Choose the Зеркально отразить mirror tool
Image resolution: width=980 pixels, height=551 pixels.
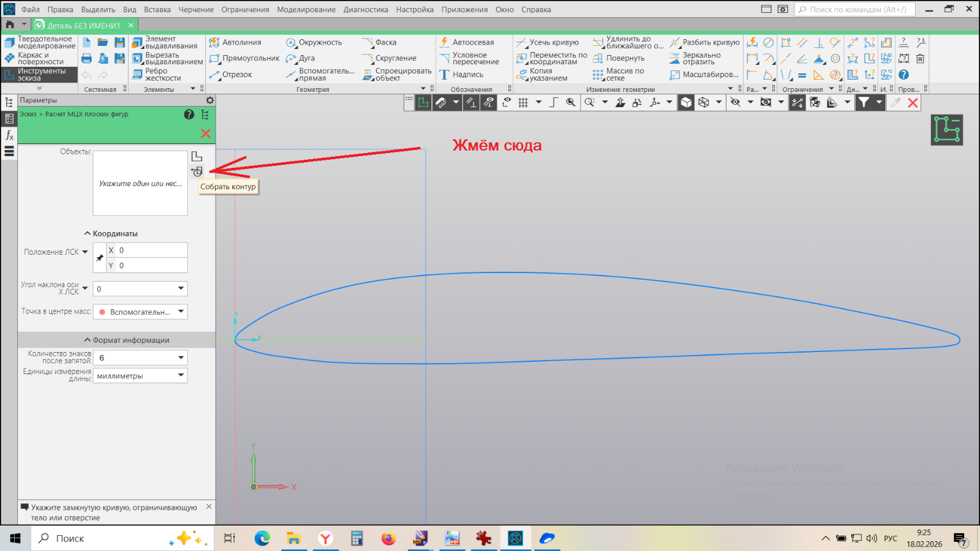pos(696,58)
